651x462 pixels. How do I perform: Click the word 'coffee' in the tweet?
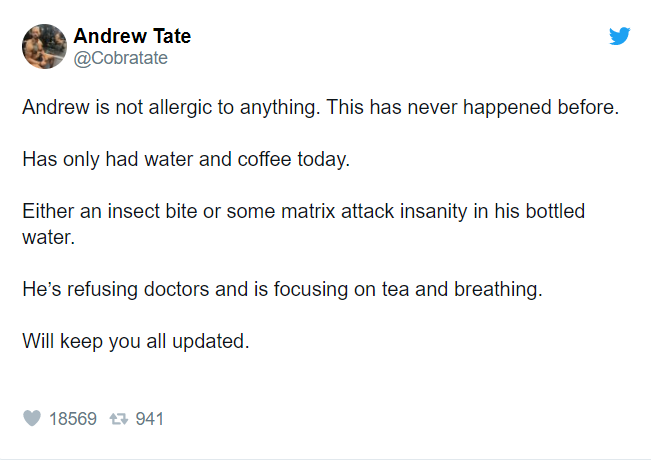point(264,159)
